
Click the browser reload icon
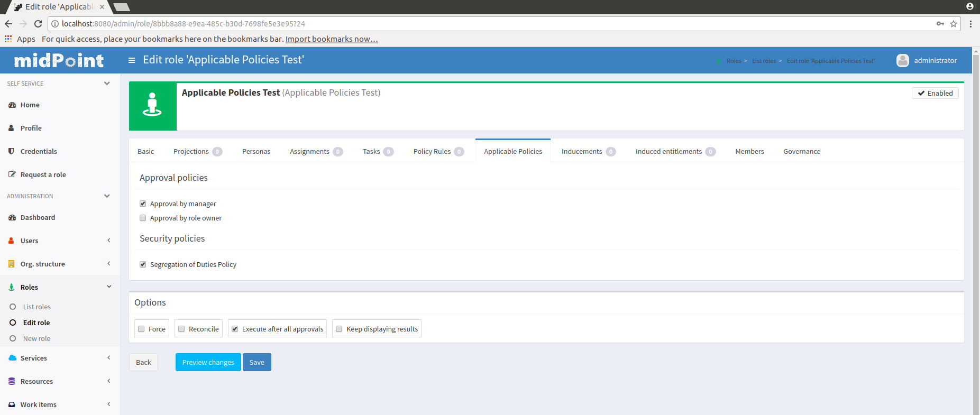coord(38,24)
